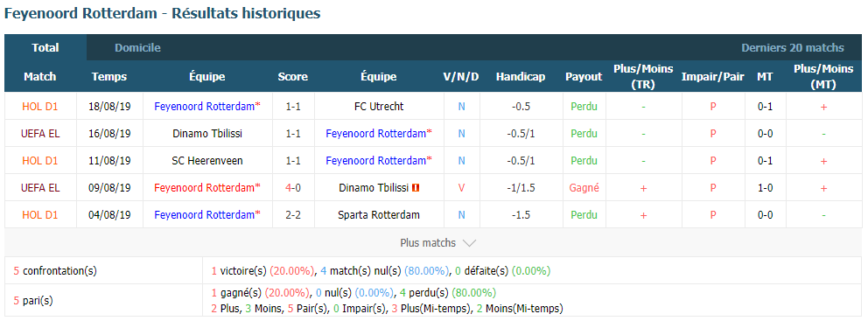Open FC Utrecht team link
Viewport: 868px width, 321px height.
pyautogui.click(x=379, y=106)
